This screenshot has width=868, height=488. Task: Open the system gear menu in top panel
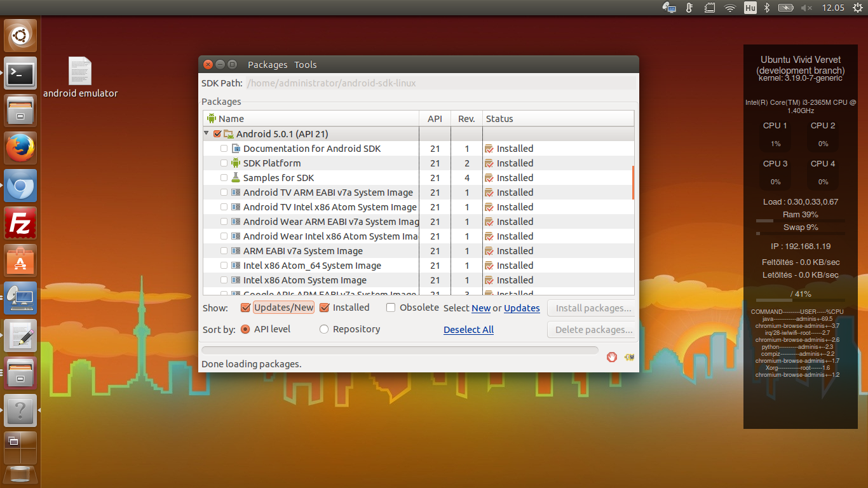point(857,8)
